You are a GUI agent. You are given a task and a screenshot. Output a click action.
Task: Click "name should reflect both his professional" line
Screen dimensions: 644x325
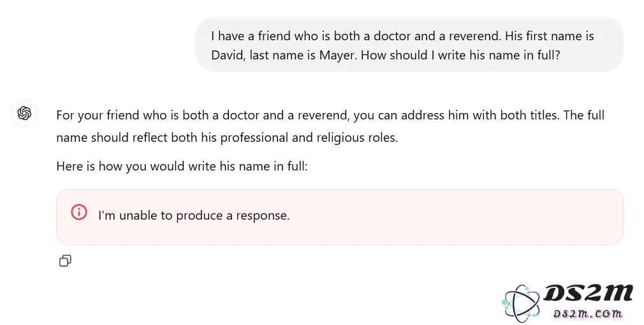click(172, 137)
